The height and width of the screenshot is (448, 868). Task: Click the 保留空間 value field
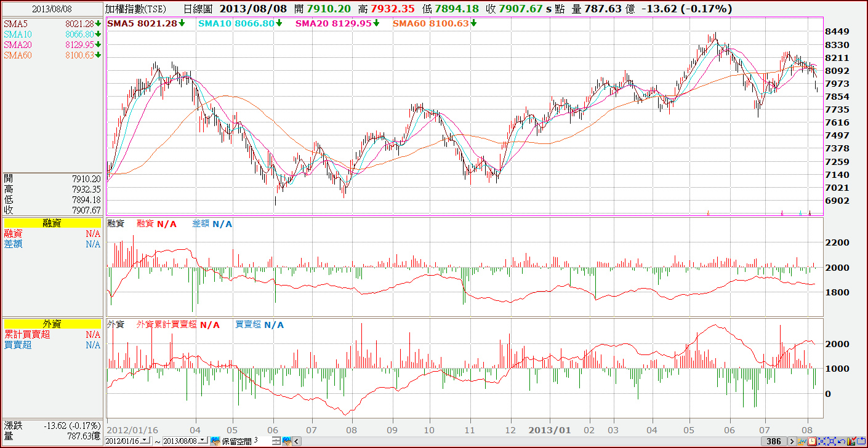261,441
